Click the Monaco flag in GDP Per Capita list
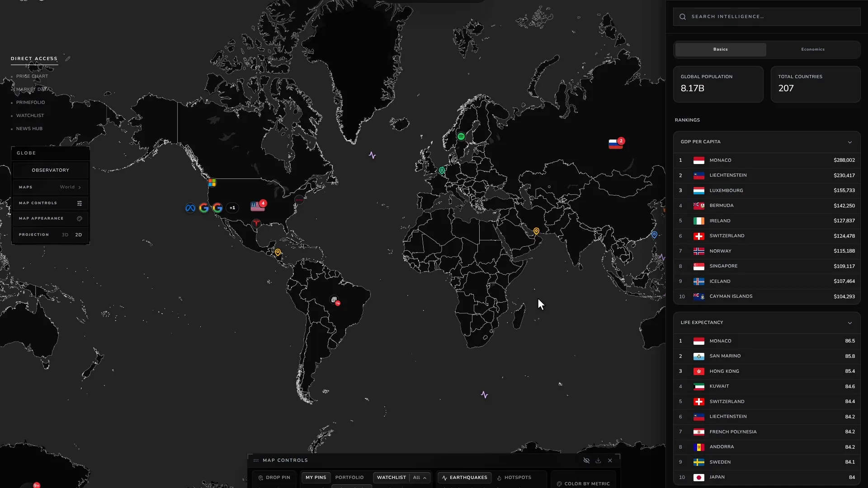868x488 pixels. pyautogui.click(x=699, y=160)
